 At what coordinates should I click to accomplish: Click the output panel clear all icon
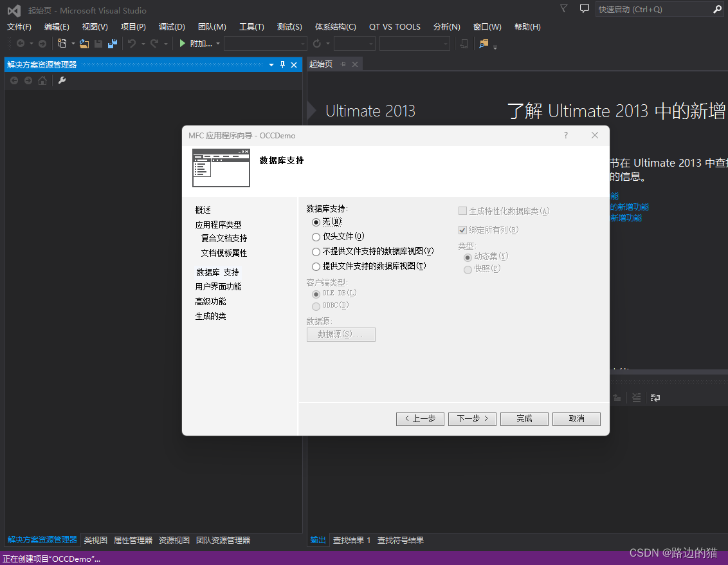click(637, 397)
